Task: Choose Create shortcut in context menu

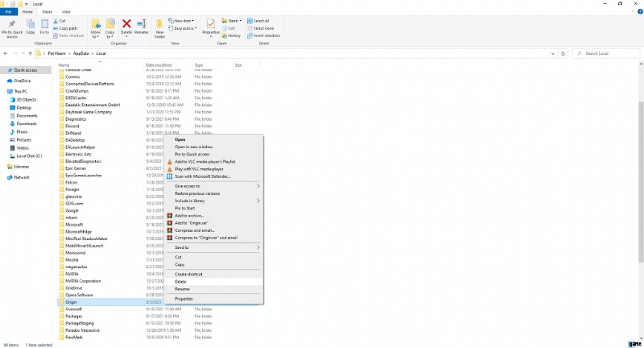Action: [213, 275]
